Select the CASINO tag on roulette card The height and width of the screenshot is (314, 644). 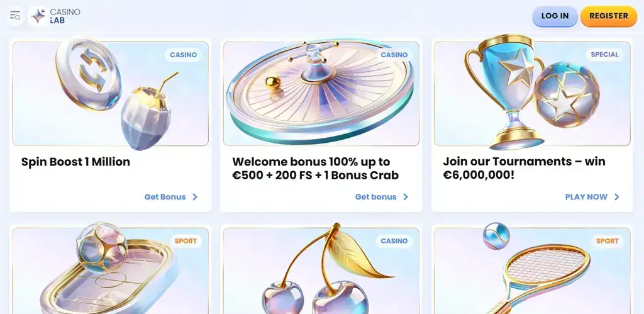click(x=394, y=55)
